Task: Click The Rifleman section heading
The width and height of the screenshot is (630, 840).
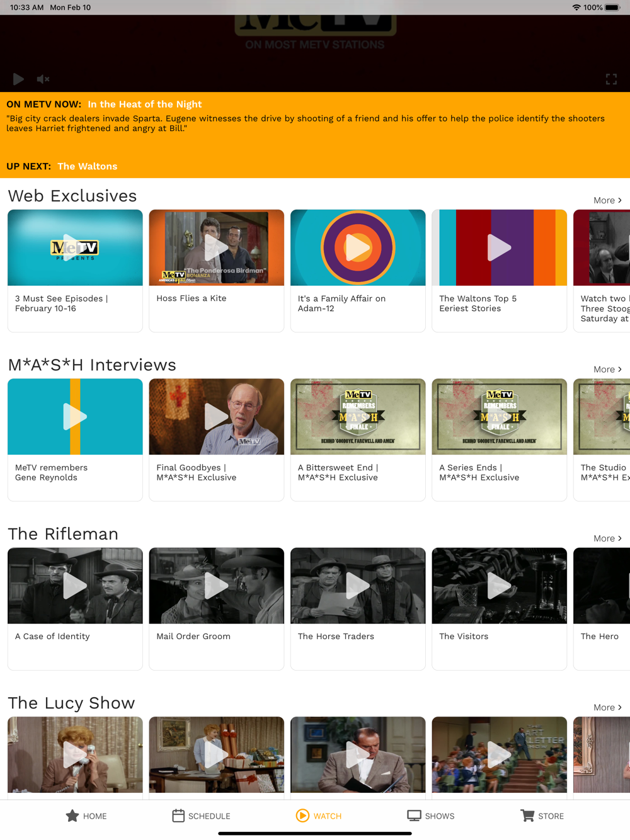Action: pyautogui.click(x=63, y=534)
